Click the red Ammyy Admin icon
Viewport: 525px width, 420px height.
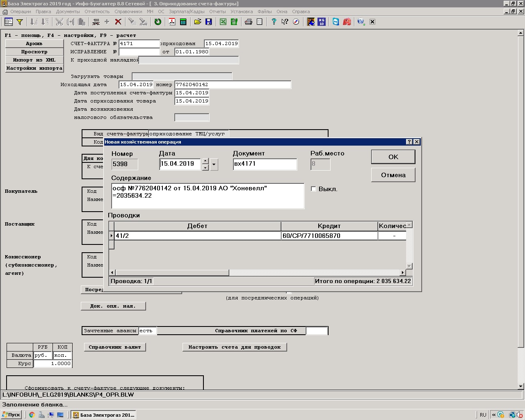347,22
